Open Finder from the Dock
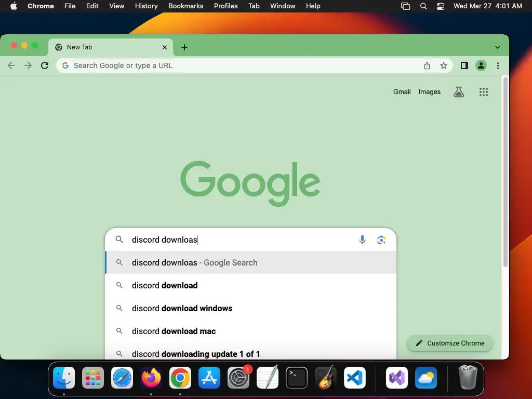532x399 pixels. pos(64,378)
